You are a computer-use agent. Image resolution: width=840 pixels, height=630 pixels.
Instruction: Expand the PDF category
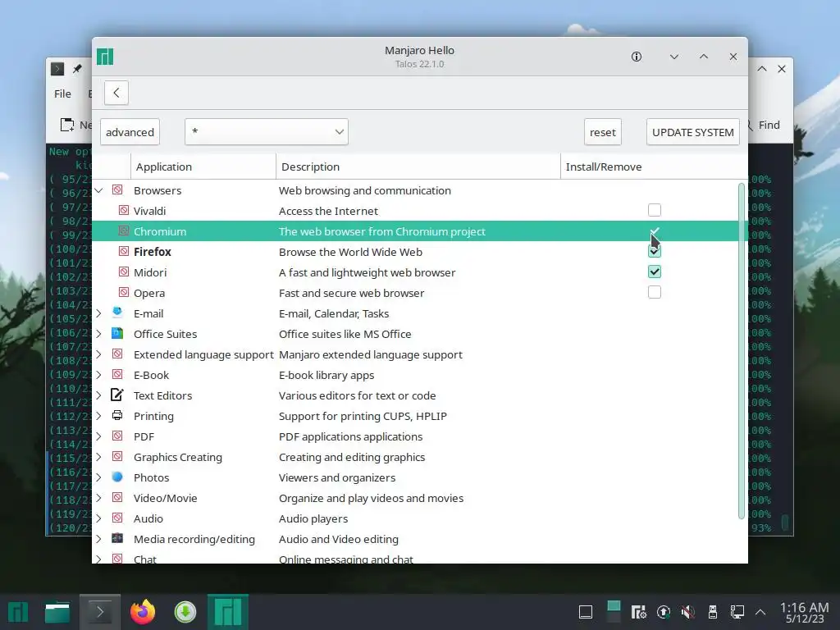pos(99,436)
